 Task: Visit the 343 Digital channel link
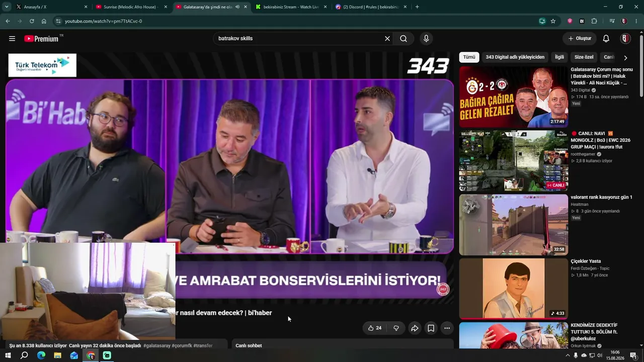point(580,90)
